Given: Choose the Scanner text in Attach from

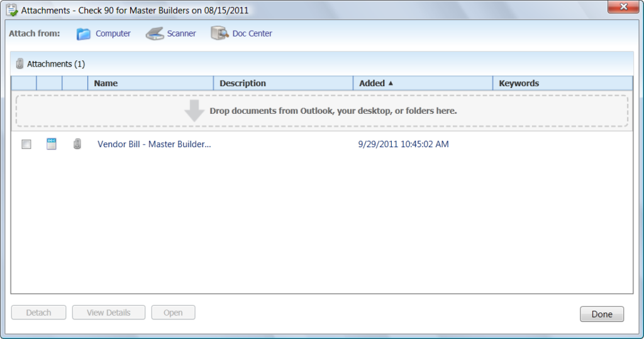Looking at the screenshot, I should click(x=181, y=34).
